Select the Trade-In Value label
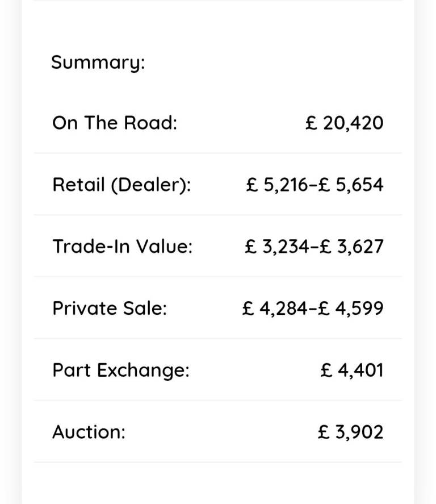Image resolution: width=436 pixels, height=504 pixels. (122, 247)
